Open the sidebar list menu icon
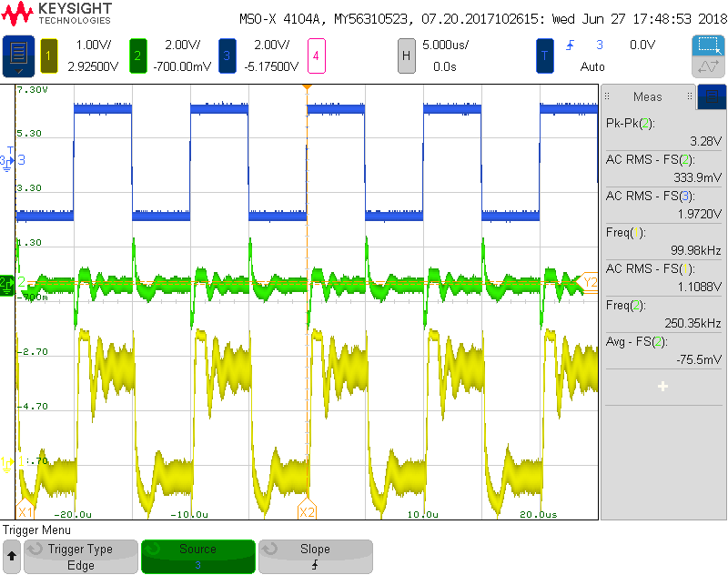 pyautogui.click(x=712, y=96)
